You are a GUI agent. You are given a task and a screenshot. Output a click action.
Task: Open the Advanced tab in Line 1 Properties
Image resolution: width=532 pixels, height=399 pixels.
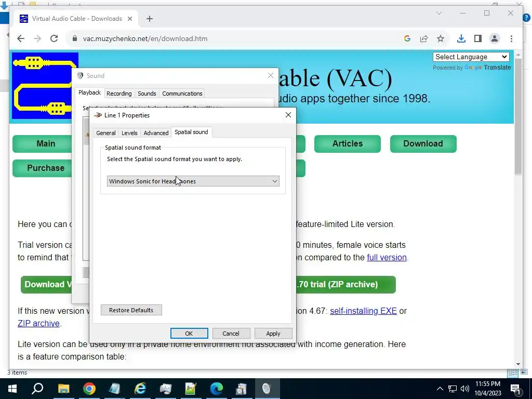(x=156, y=133)
